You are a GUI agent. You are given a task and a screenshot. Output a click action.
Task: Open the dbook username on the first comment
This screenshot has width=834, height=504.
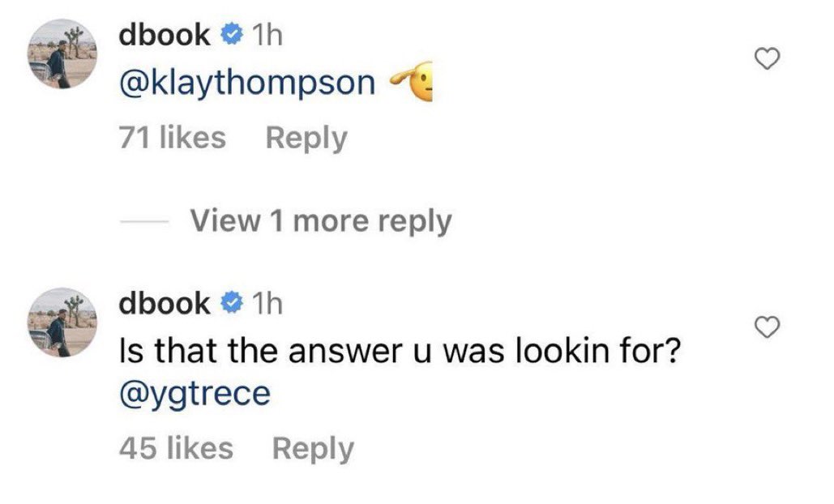(x=165, y=35)
